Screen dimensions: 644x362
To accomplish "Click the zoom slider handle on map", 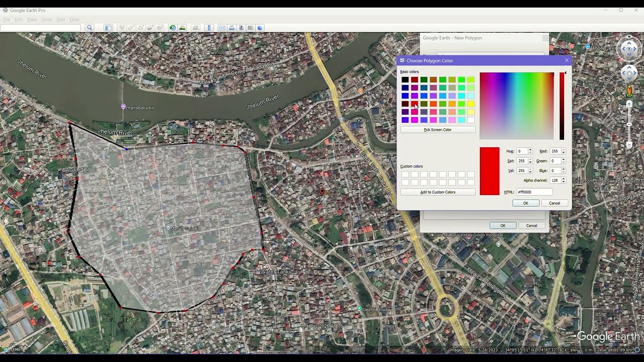I will pos(629,124).
